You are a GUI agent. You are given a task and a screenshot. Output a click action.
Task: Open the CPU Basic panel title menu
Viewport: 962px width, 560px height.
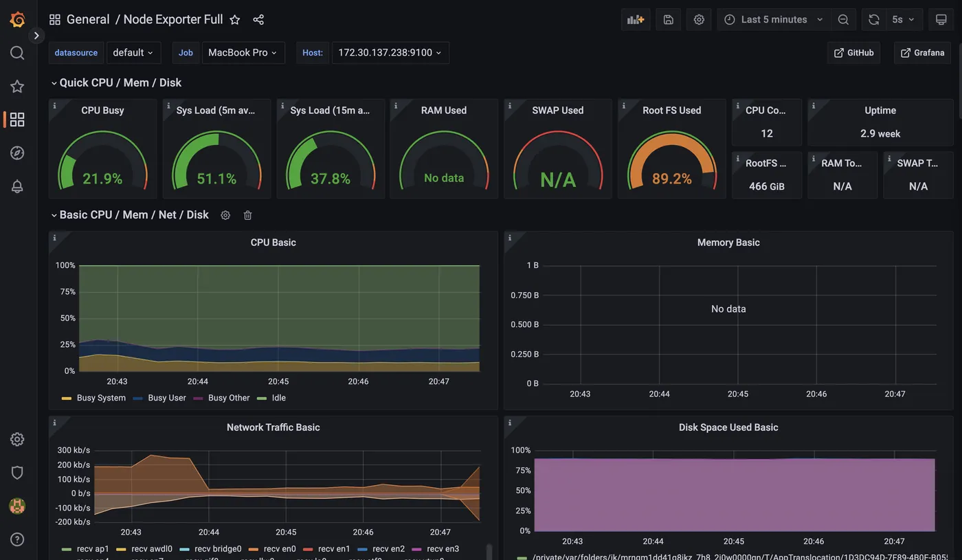coord(273,243)
